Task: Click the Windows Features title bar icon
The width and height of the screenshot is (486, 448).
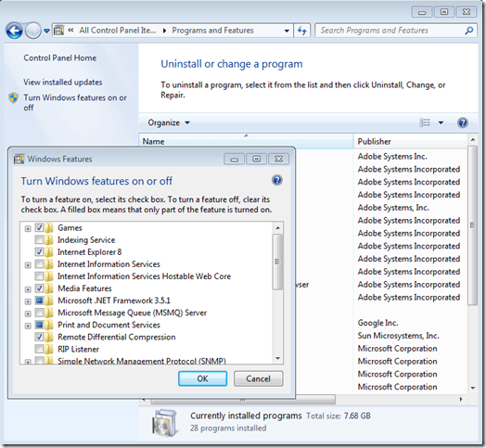Action: coord(19,159)
